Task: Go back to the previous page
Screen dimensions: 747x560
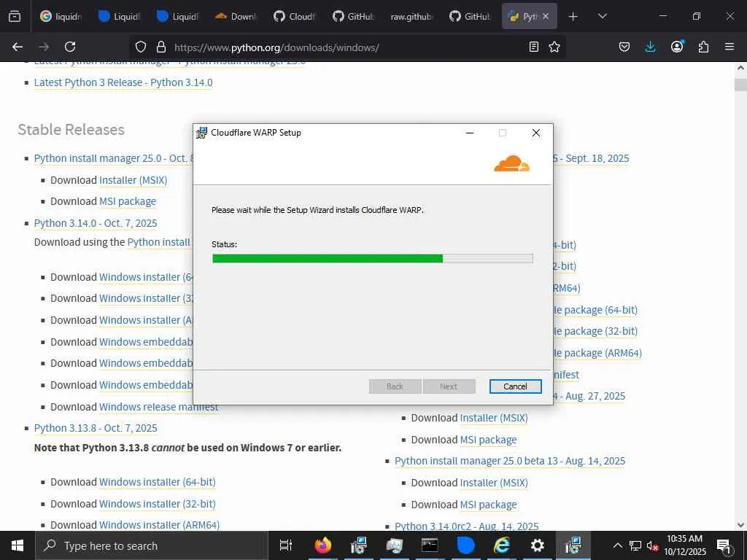Action: click(18, 47)
